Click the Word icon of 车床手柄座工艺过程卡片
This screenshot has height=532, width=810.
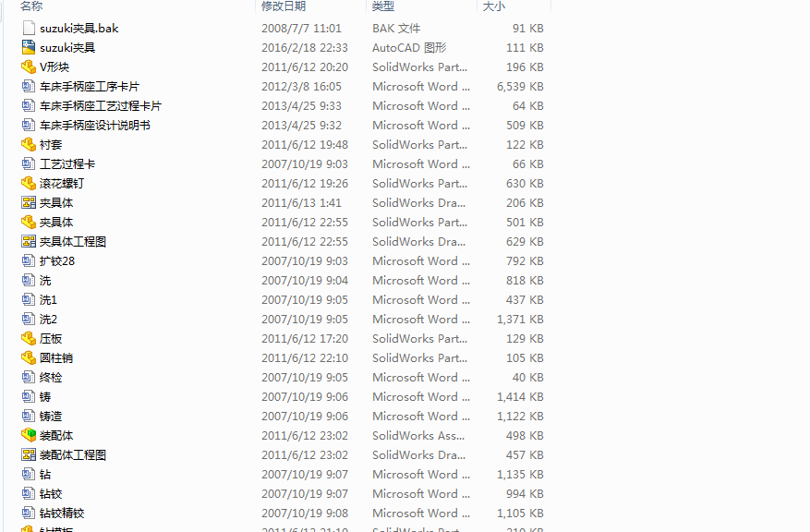29,106
